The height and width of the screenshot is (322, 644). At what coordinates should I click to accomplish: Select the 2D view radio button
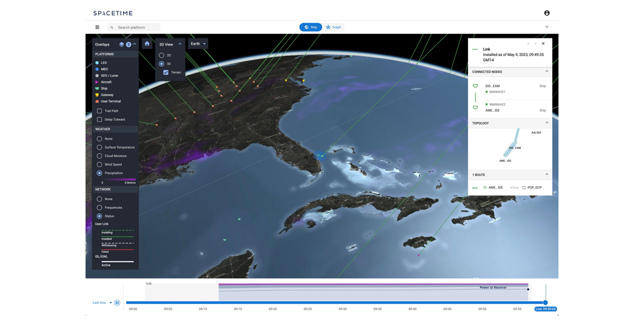point(161,55)
